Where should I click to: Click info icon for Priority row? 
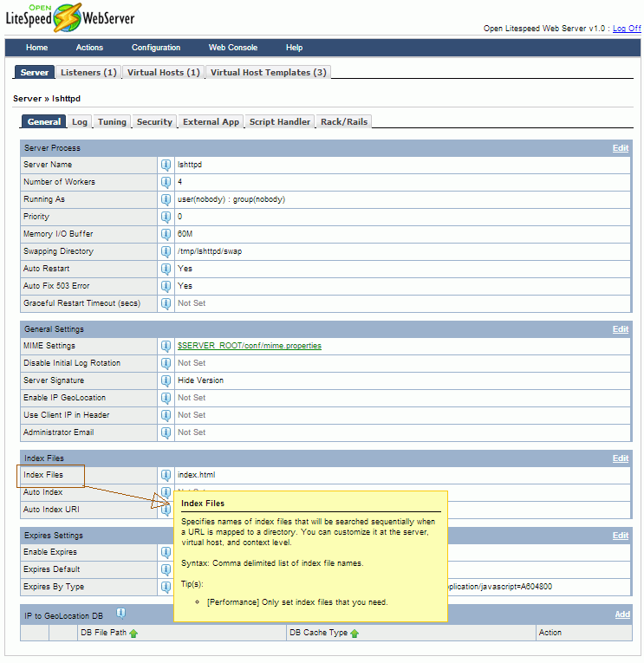click(x=166, y=217)
